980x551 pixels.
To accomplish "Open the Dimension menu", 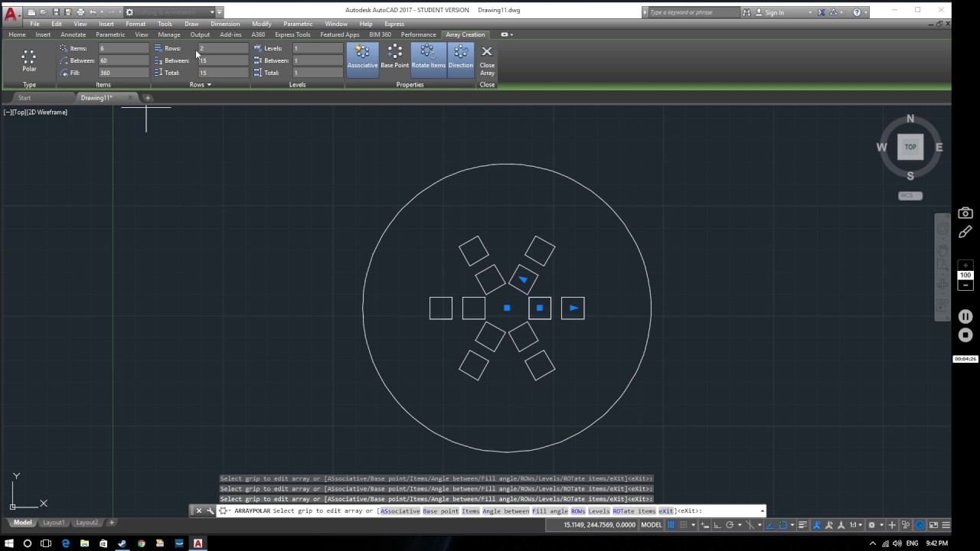I will click(225, 24).
